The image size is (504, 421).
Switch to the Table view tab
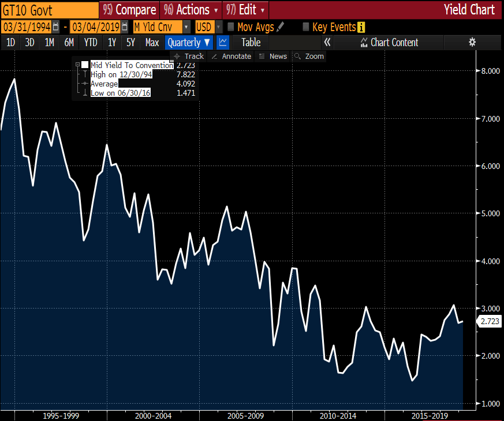tap(251, 42)
